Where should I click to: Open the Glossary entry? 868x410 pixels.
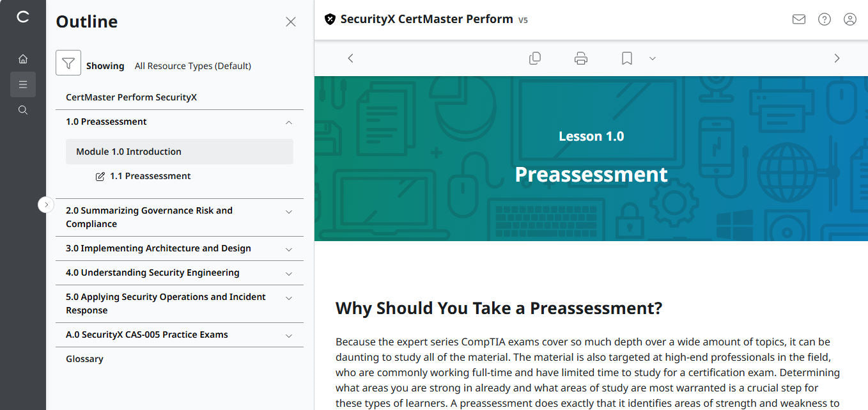pos(84,359)
